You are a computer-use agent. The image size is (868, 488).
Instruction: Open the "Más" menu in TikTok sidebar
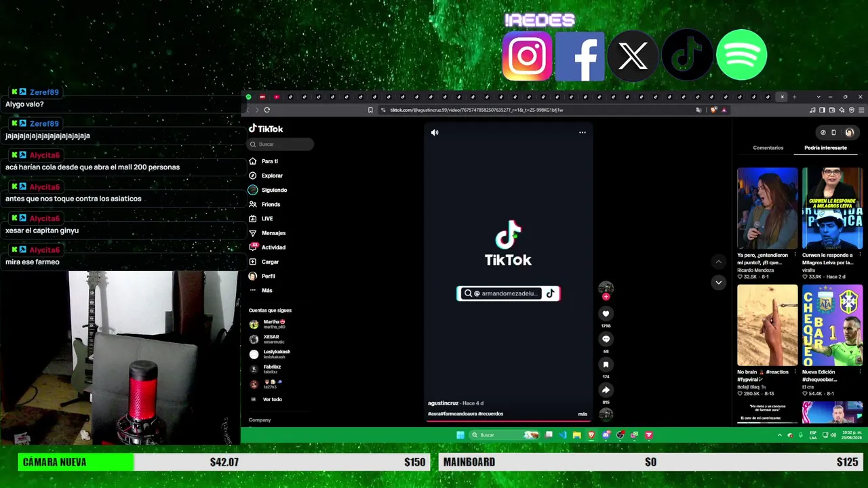[x=261, y=291]
